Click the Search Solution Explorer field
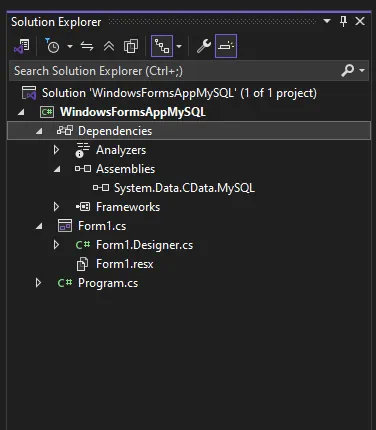The image size is (376, 430). click(175, 71)
